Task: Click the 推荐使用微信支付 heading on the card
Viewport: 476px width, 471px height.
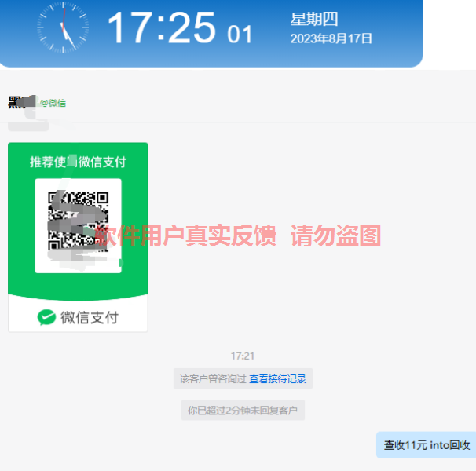Action: point(78,162)
